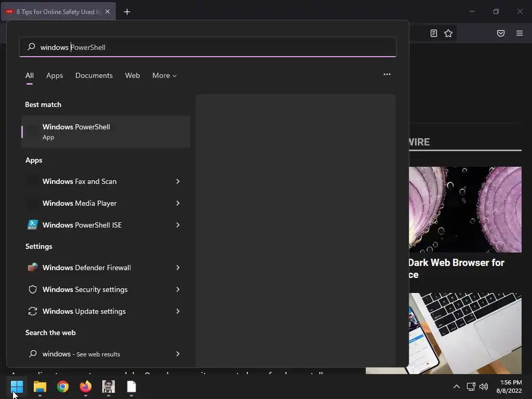Open the Firefox hamburger menu

[x=520, y=33]
